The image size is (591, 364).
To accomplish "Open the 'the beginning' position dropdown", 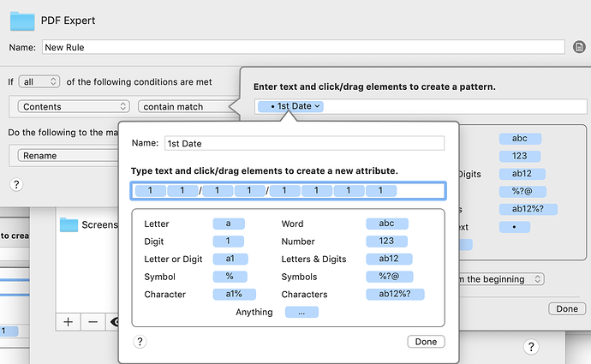I will tap(501, 279).
